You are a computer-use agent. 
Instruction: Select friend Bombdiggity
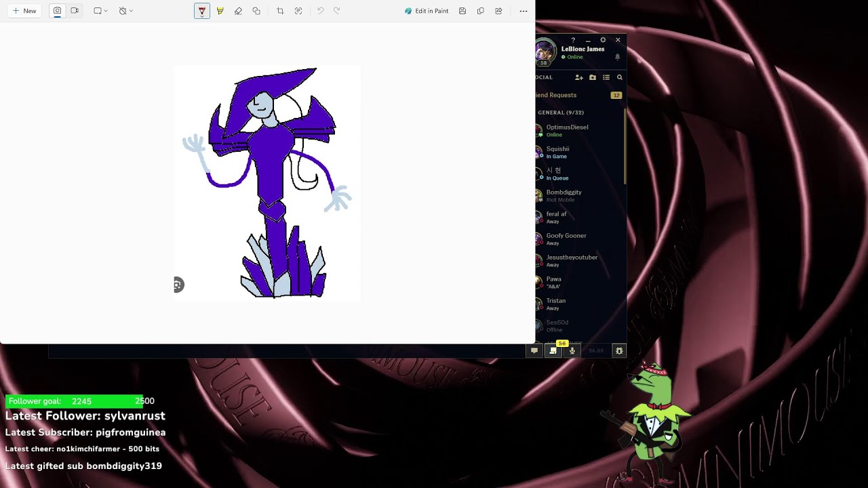coord(580,195)
